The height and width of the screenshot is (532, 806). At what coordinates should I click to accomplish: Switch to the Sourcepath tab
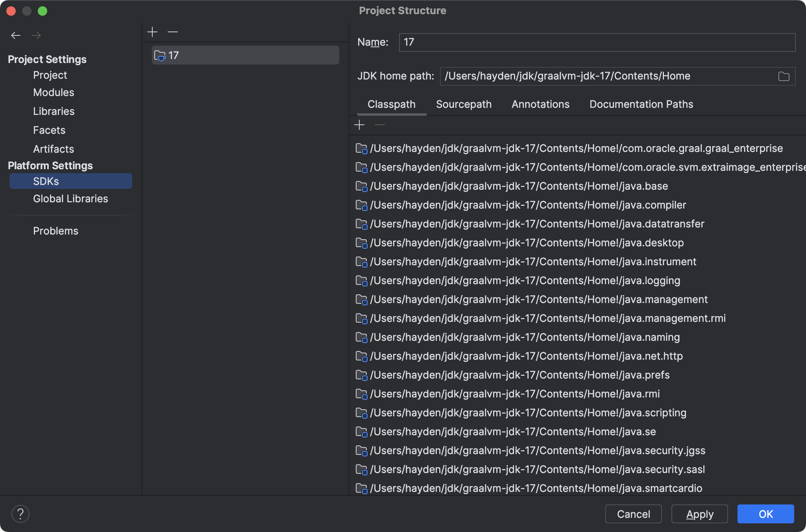(x=464, y=104)
